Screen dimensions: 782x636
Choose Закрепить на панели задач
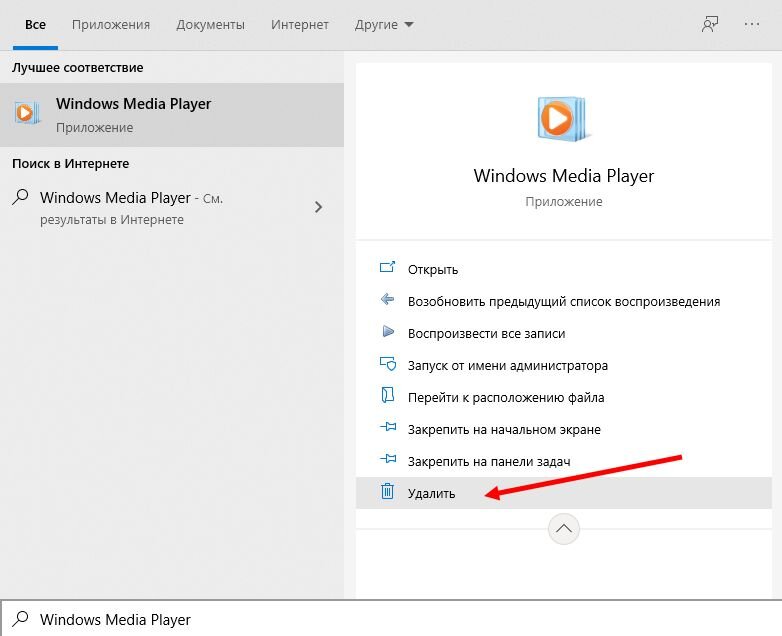pos(564,461)
